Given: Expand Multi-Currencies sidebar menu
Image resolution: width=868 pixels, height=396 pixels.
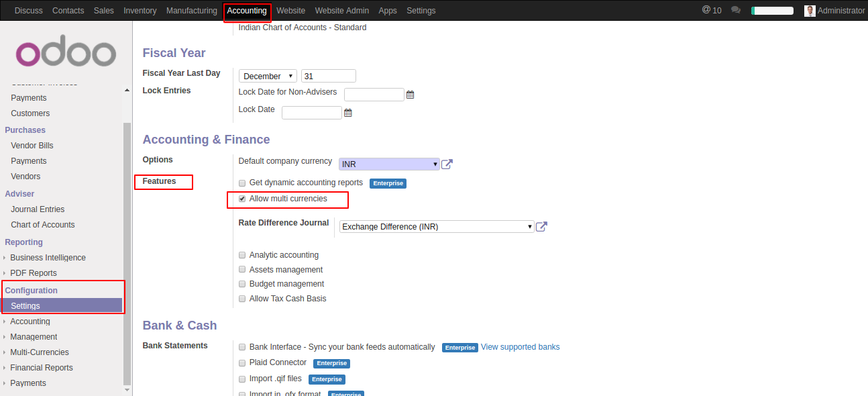Looking at the screenshot, I should pyautogui.click(x=39, y=352).
